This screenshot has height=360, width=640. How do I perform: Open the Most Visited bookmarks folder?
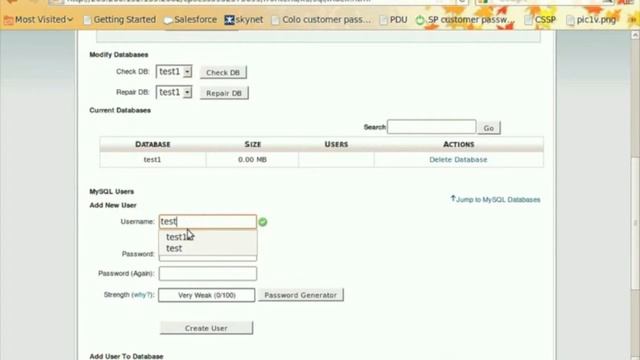(x=39, y=20)
